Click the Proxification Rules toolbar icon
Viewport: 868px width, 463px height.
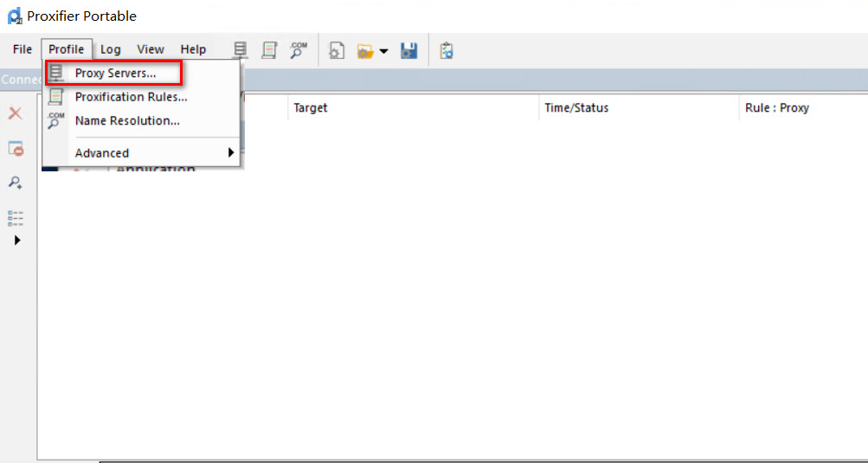(x=269, y=50)
